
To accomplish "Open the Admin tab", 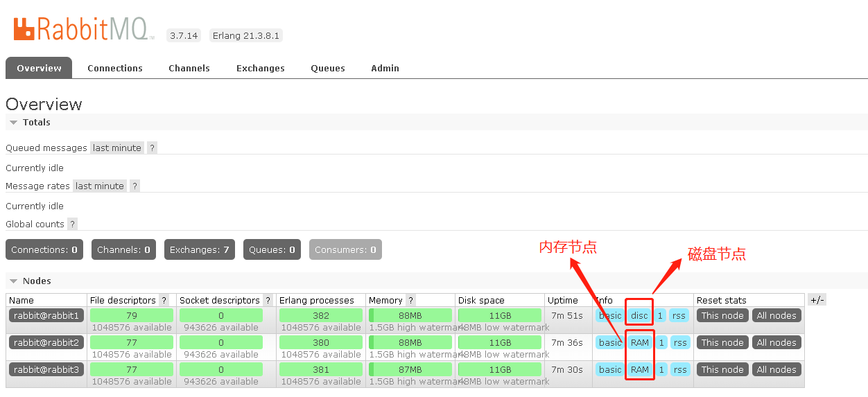I will pos(385,68).
